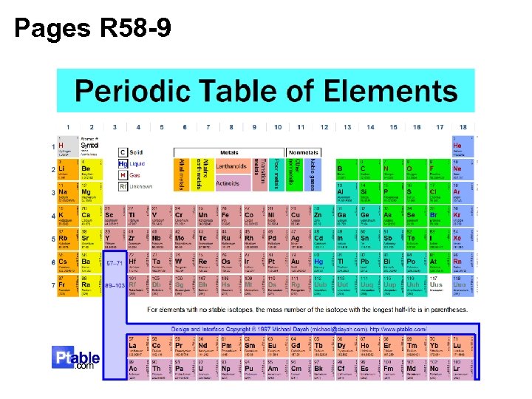This screenshot has width=532, height=399.
Task: Click the Lithium (Li) element cell
Action: pyautogui.click(x=67, y=169)
